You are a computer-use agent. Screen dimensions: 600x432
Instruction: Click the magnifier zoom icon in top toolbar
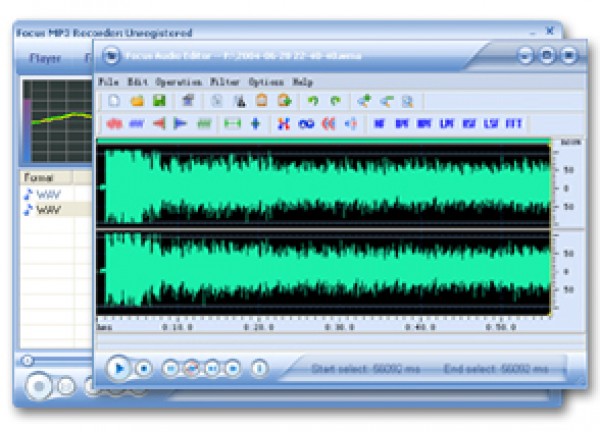(x=408, y=101)
